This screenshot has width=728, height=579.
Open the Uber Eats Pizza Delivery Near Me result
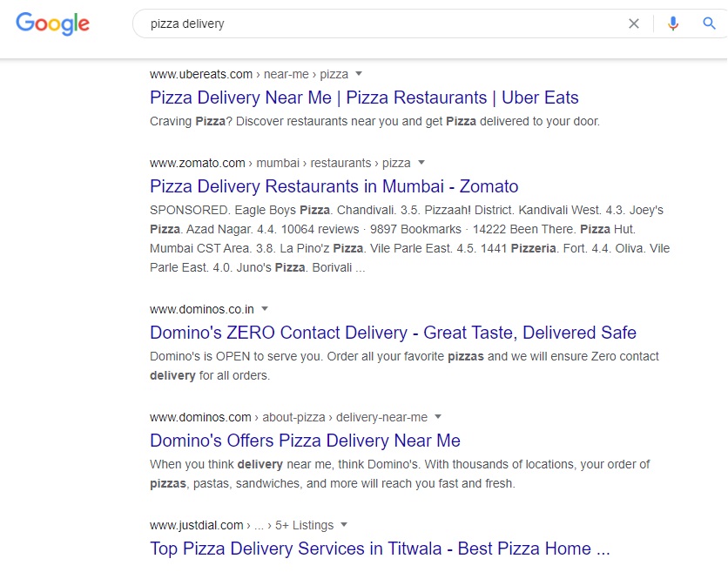pos(364,98)
